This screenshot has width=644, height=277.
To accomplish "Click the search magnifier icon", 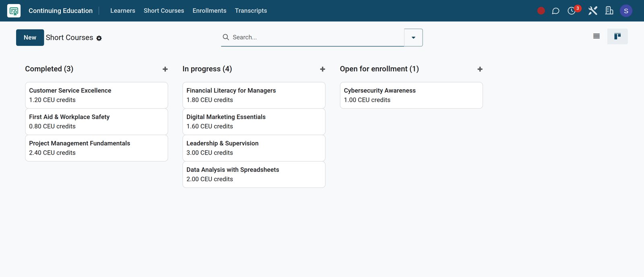I will tap(226, 37).
